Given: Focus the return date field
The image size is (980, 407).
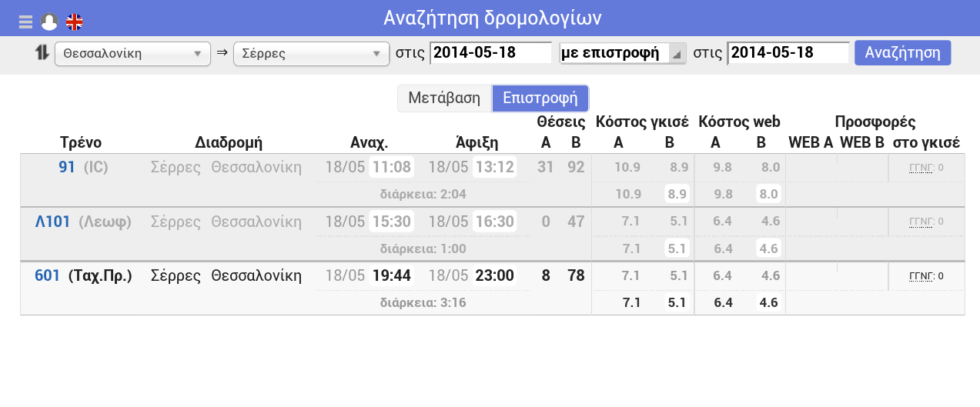Looking at the screenshot, I should pyautogui.click(x=788, y=53).
